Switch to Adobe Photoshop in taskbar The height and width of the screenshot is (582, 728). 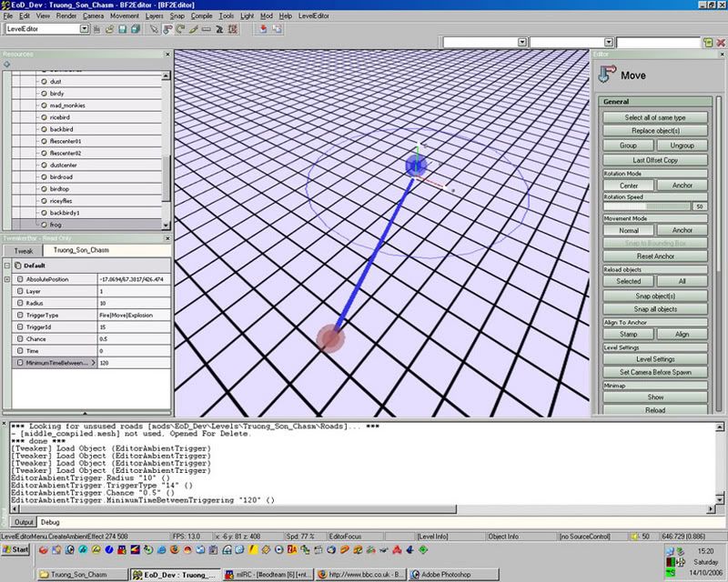[453, 575]
